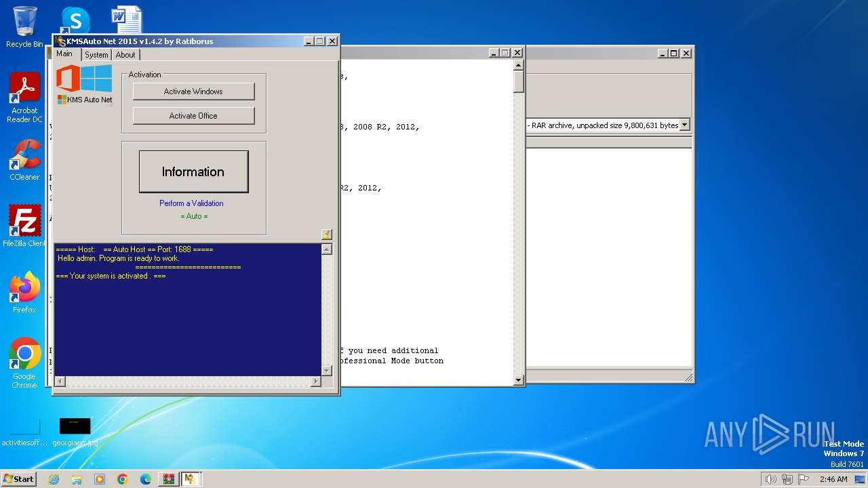Open Internet Explorer from taskbar
The image size is (868, 488).
[x=54, y=479]
